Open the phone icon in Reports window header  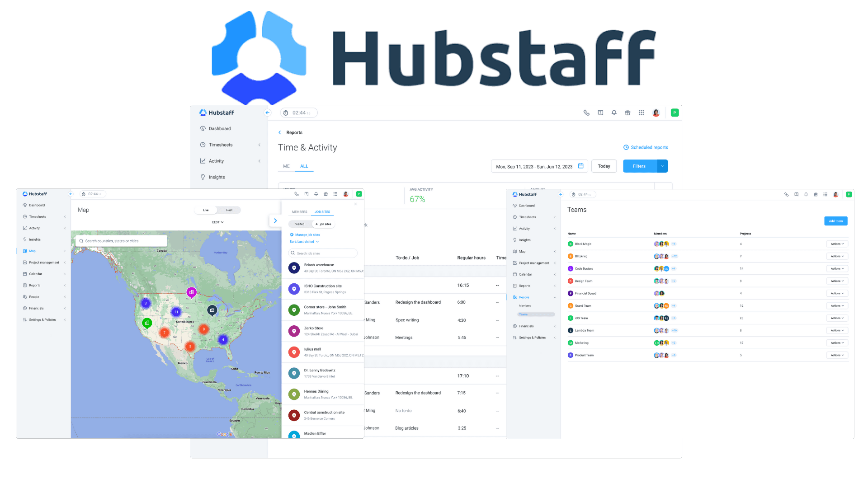pos(586,113)
